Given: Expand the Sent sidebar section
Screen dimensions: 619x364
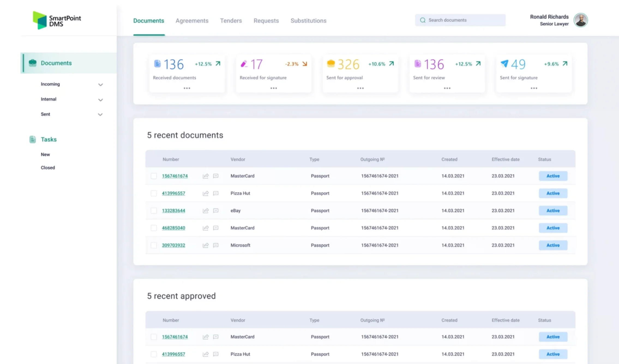Looking at the screenshot, I should tap(100, 114).
